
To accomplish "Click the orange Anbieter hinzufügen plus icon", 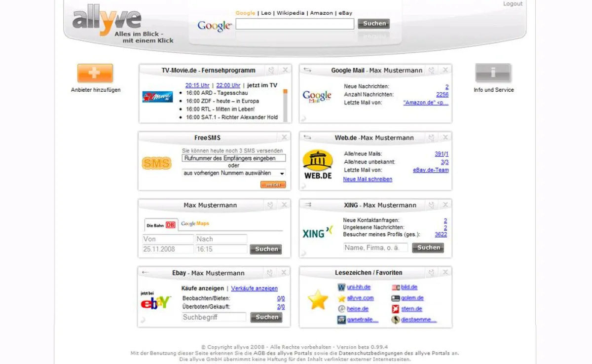I will [x=95, y=73].
